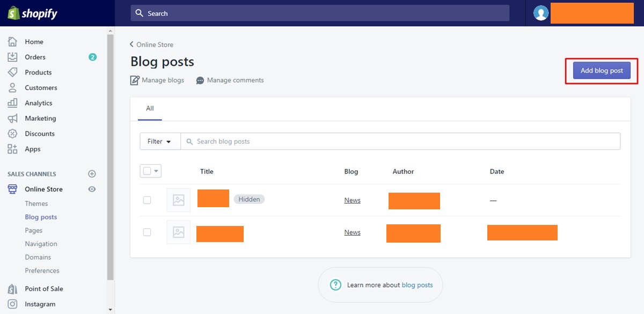Screen dimensions: 644x314
Task: Click the Online Store storefront icon
Action: [x=12, y=189]
